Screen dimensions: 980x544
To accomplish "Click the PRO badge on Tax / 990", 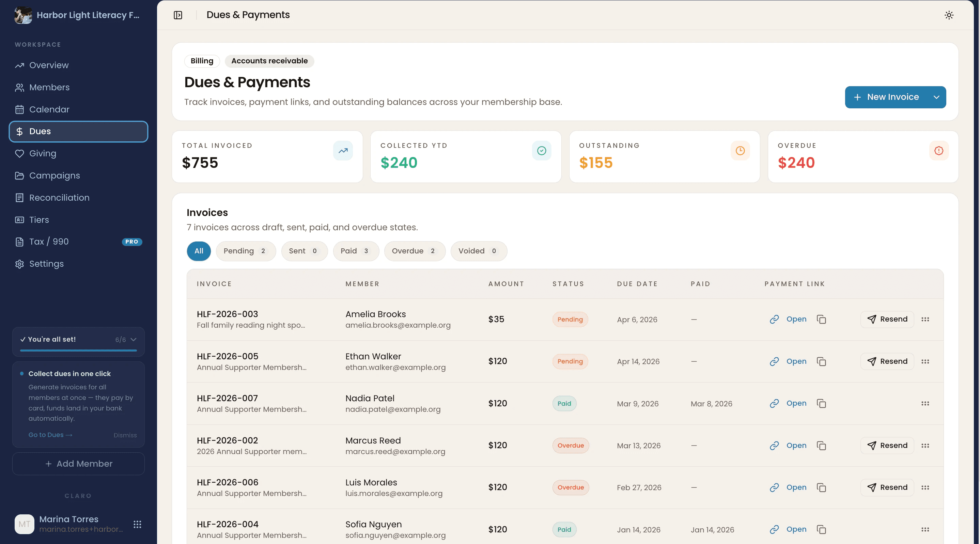I will (131, 242).
